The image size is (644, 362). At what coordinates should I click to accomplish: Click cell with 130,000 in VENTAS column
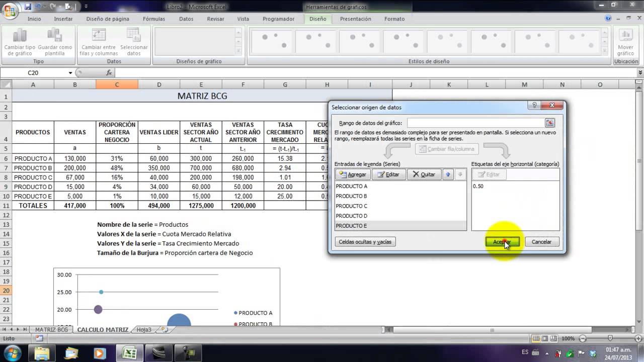75,158
